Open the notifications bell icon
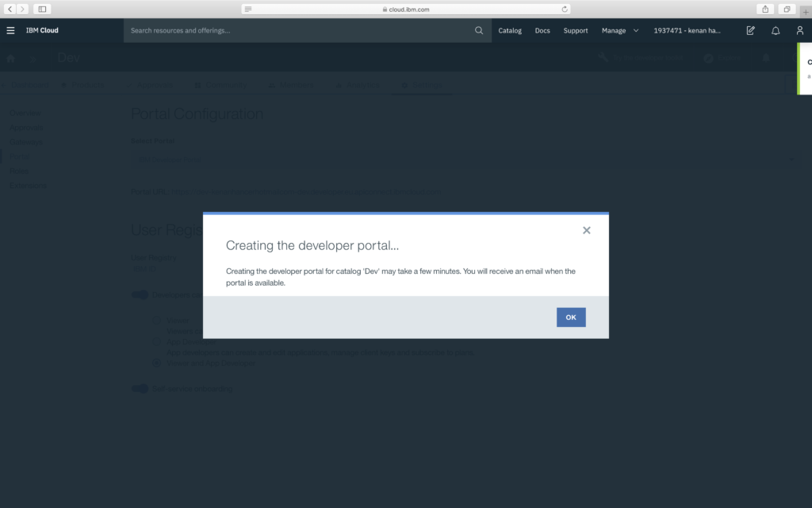 (x=776, y=30)
